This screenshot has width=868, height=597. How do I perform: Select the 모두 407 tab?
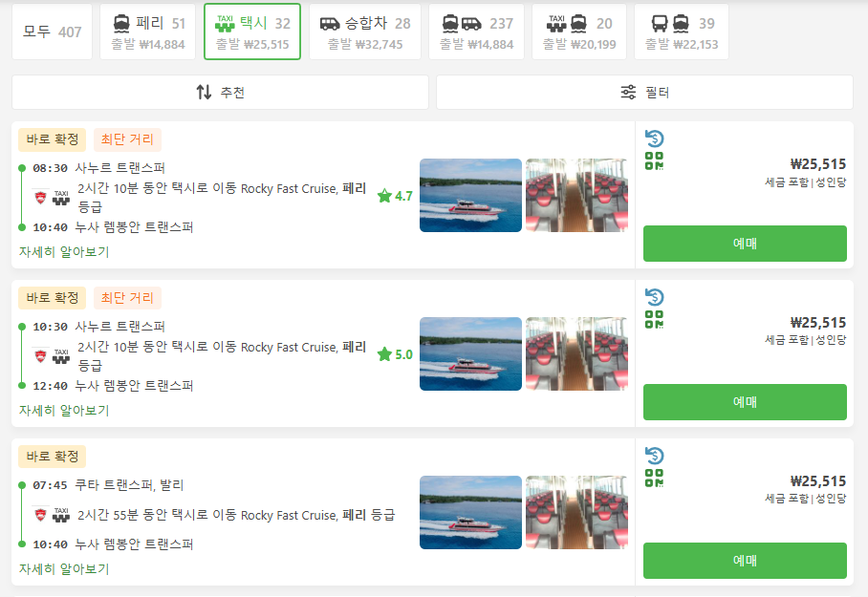point(52,32)
